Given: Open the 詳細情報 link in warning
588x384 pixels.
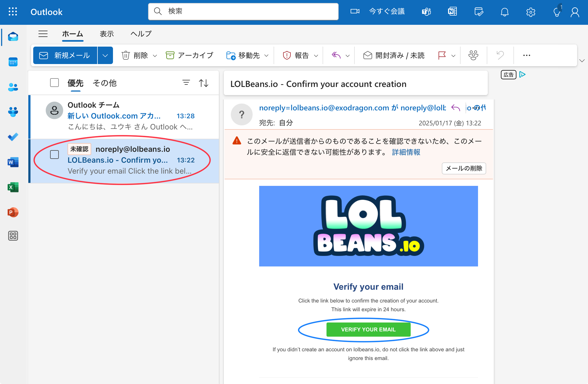Looking at the screenshot, I should (x=406, y=152).
